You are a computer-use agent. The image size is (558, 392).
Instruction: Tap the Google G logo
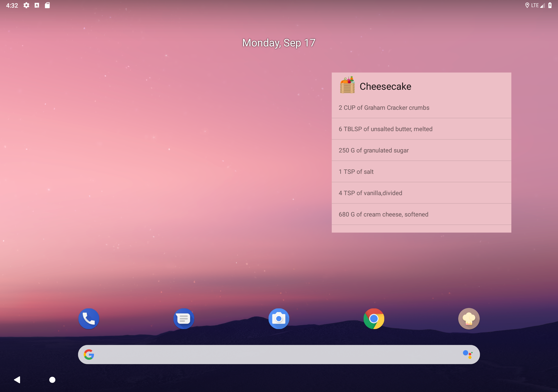(x=89, y=354)
